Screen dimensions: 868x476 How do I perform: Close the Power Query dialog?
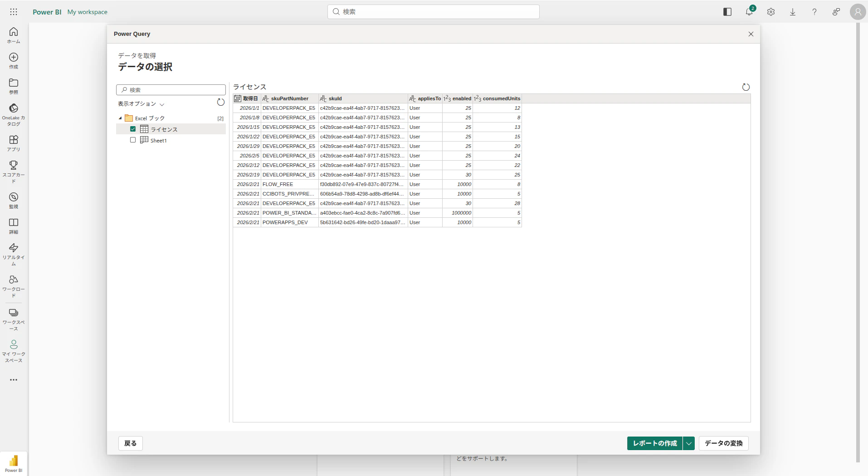751,34
